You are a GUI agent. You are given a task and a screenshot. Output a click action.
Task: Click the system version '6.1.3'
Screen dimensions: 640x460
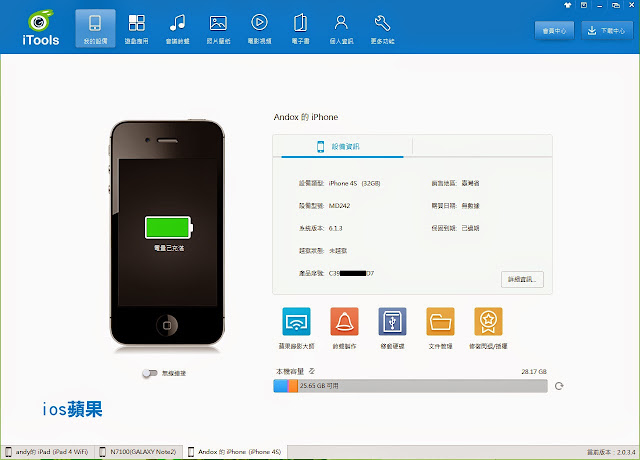pos(336,228)
